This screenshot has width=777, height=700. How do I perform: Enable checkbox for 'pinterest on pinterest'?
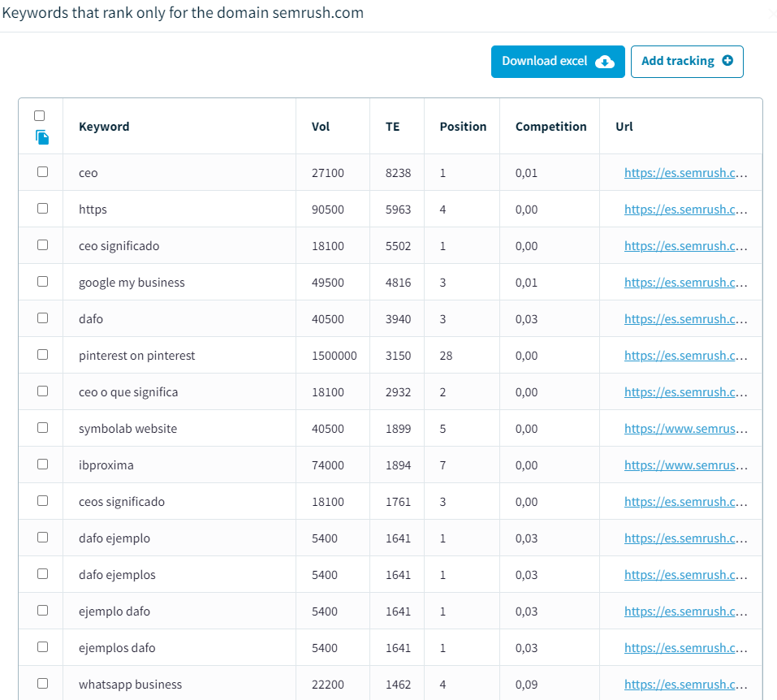click(42, 355)
